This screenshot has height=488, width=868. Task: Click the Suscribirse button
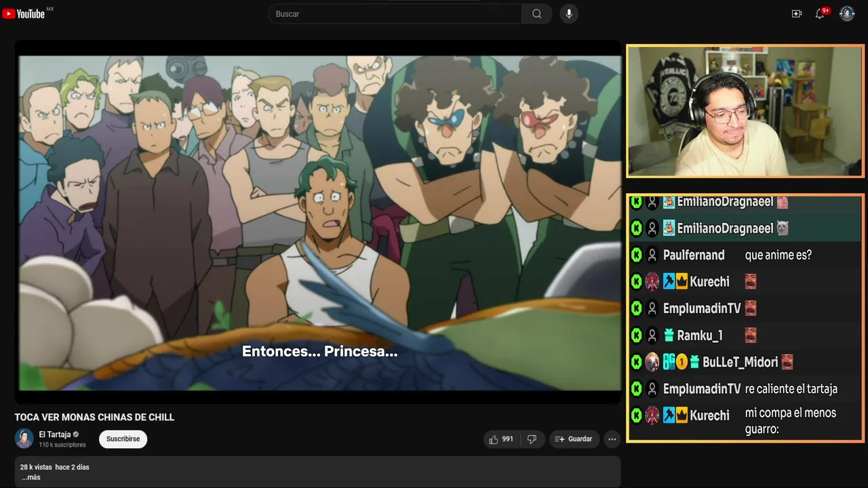123,439
